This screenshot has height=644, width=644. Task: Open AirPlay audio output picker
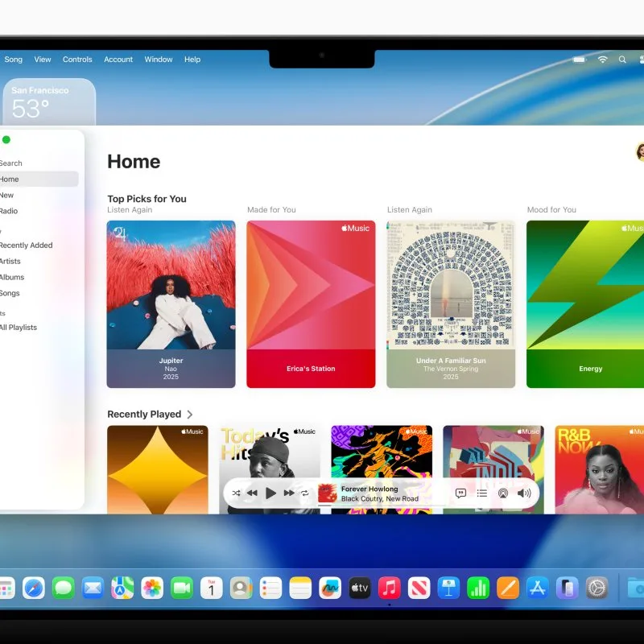click(x=502, y=493)
